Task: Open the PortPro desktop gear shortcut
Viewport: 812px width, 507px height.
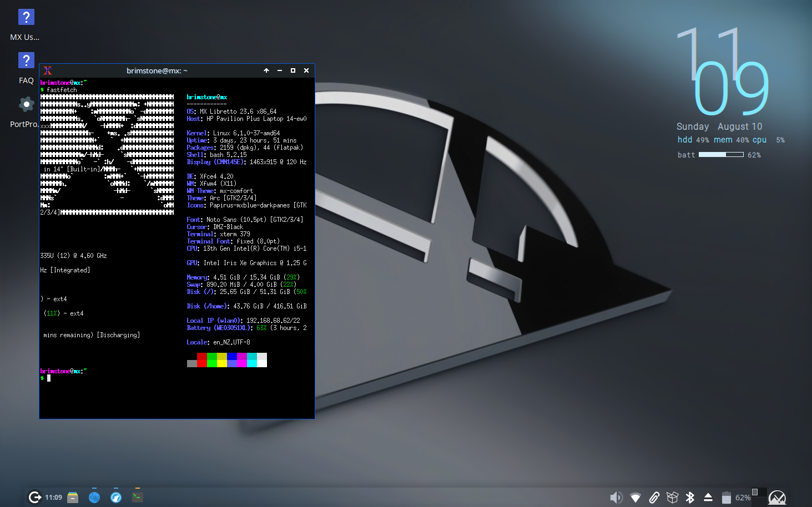Action: (x=26, y=104)
